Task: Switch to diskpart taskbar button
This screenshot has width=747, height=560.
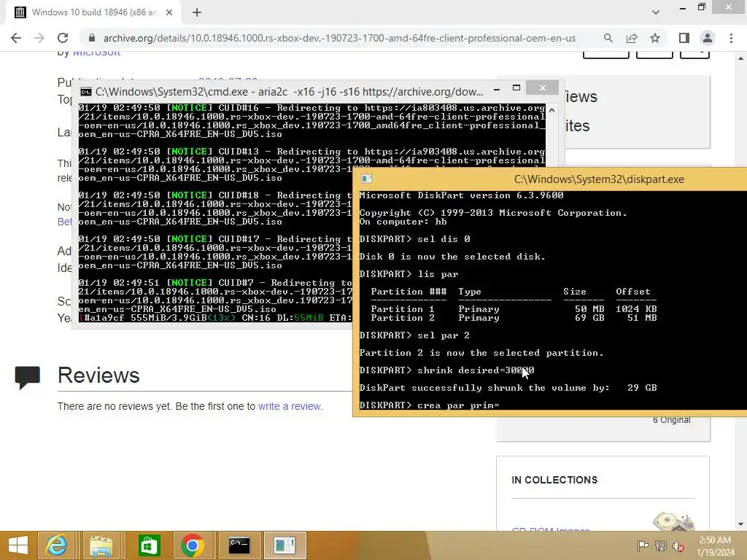Action: (x=285, y=545)
